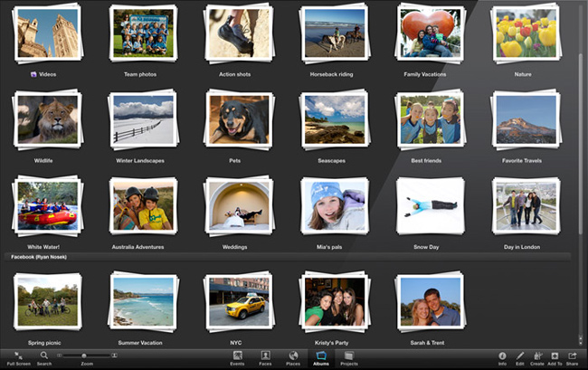Open the Snow Day album
Screen dimensions: 588x370
click(x=427, y=207)
